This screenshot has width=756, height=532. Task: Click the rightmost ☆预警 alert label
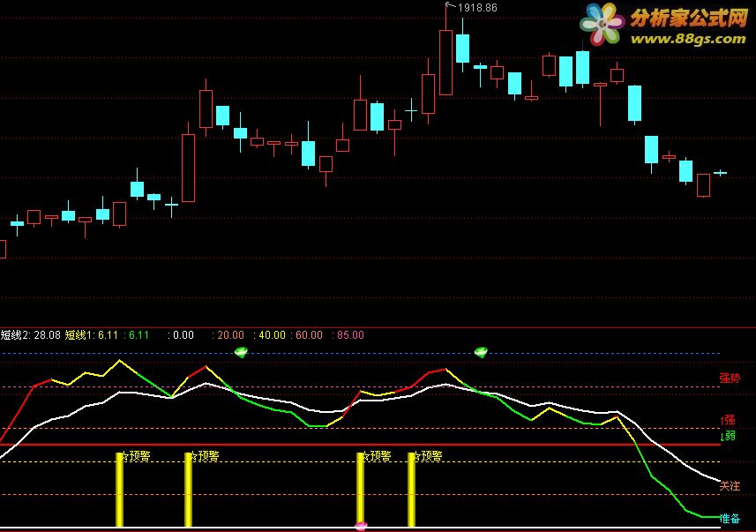click(428, 456)
